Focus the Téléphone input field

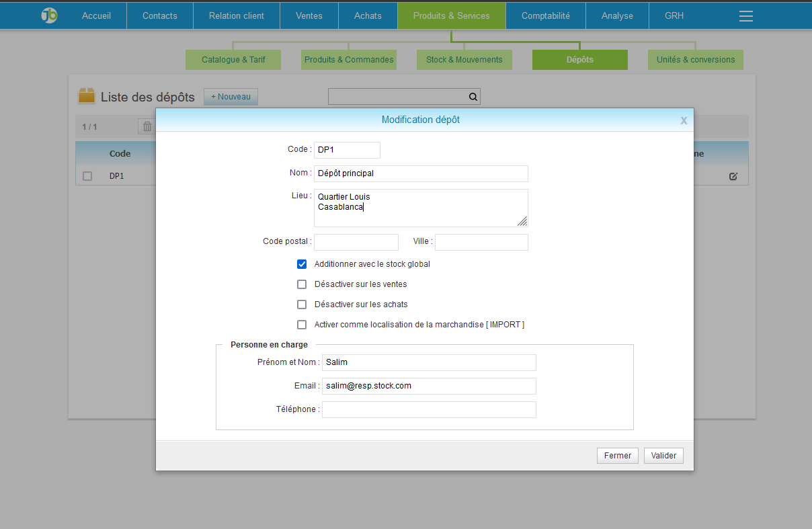[429, 409]
